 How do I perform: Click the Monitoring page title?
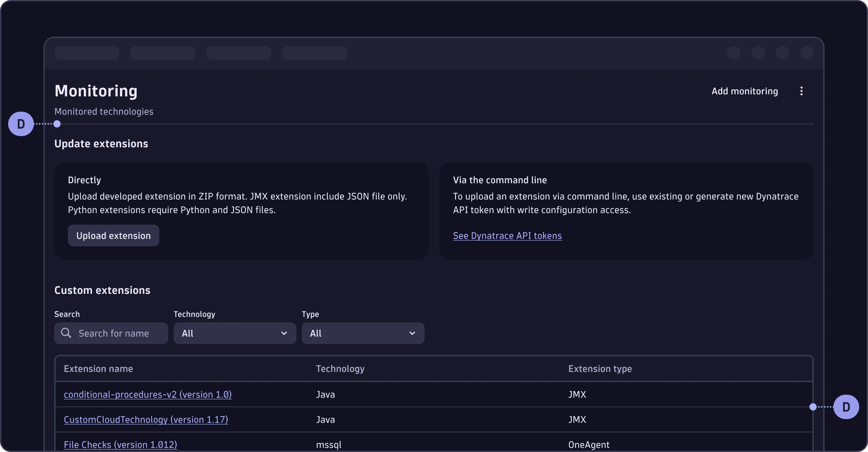click(x=96, y=91)
